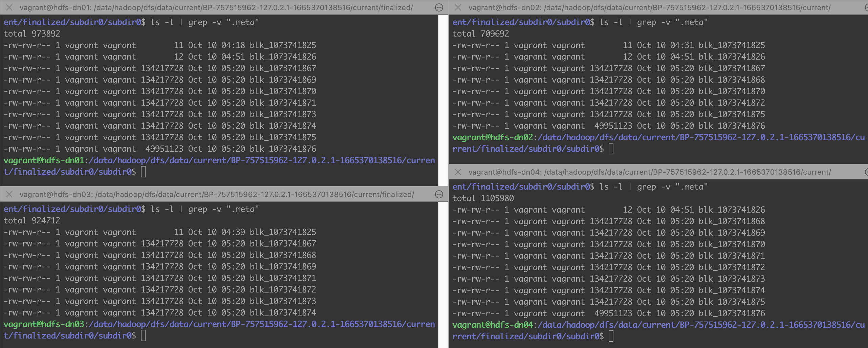
Task: Click the cursor at the hdfs-dn04 prompt
Action: point(611,336)
